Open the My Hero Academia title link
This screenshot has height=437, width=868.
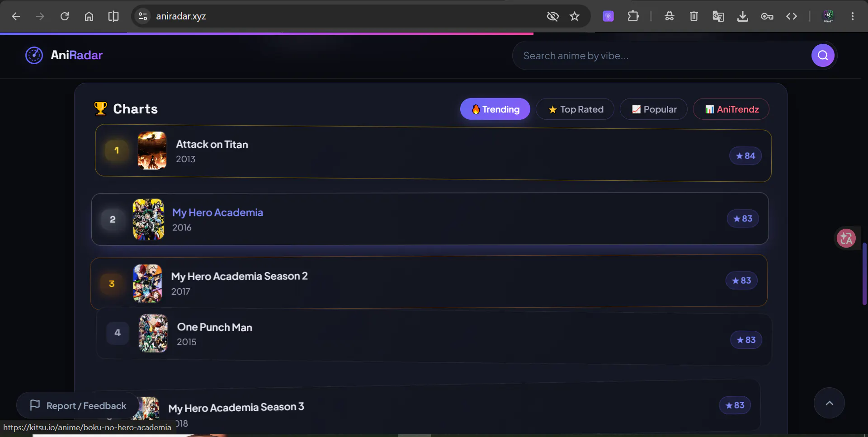[x=217, y=212]
